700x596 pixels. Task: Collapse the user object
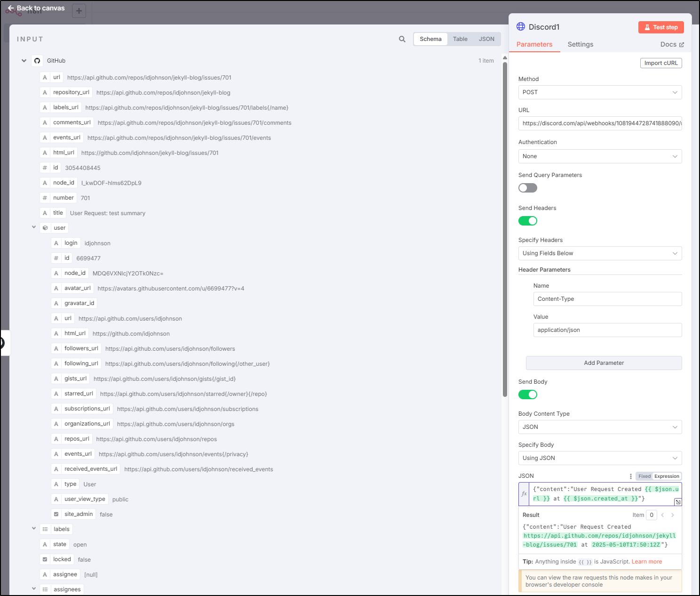tap(34, 227)
